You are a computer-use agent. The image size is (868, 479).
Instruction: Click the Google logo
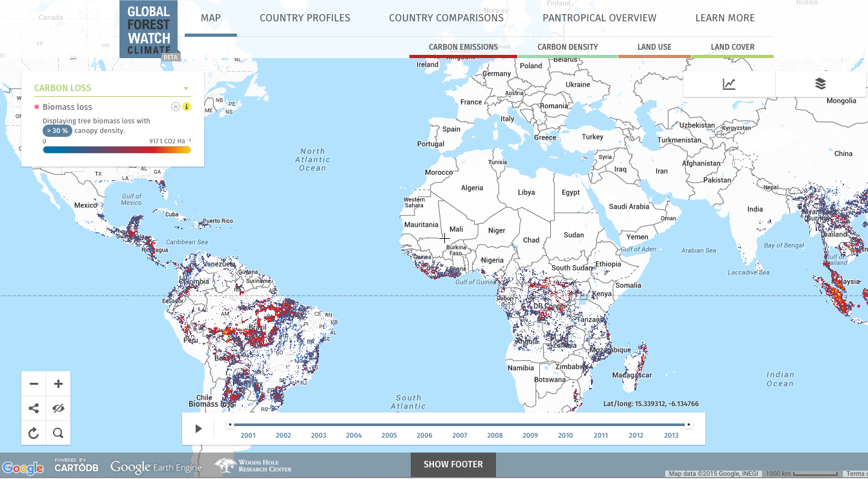click(x=23, y=468)
